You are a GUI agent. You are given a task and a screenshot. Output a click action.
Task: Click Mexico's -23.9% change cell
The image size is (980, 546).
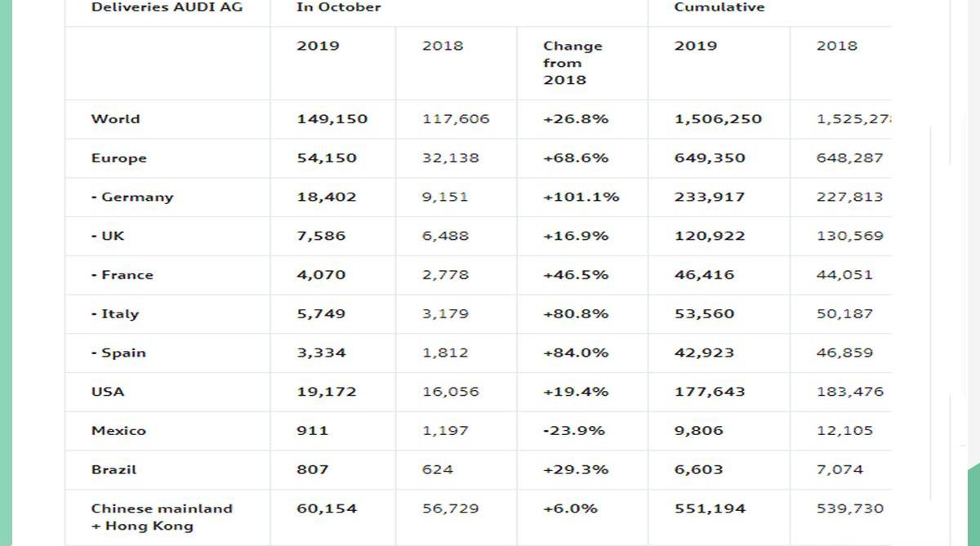574,430
